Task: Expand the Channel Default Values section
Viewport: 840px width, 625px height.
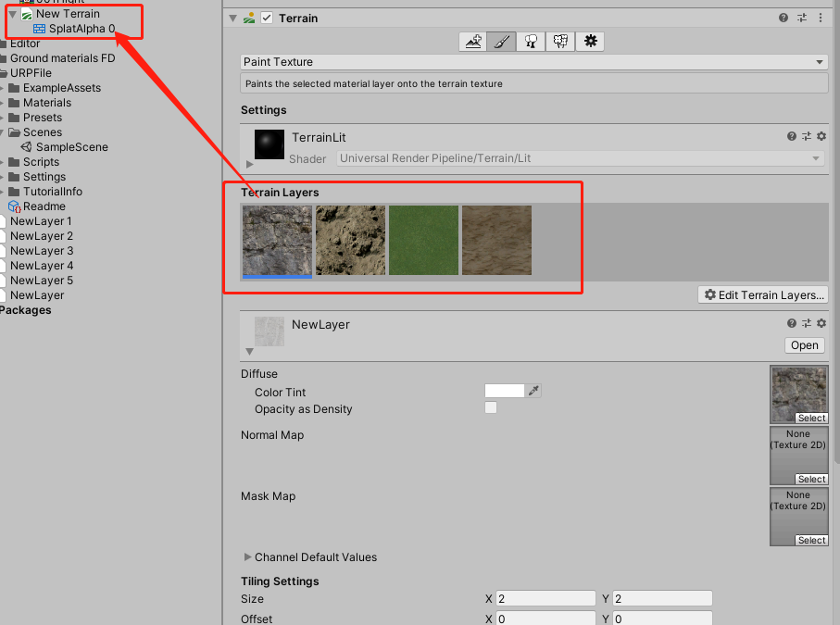Action: pyautogui.click(x=248, y=556)
